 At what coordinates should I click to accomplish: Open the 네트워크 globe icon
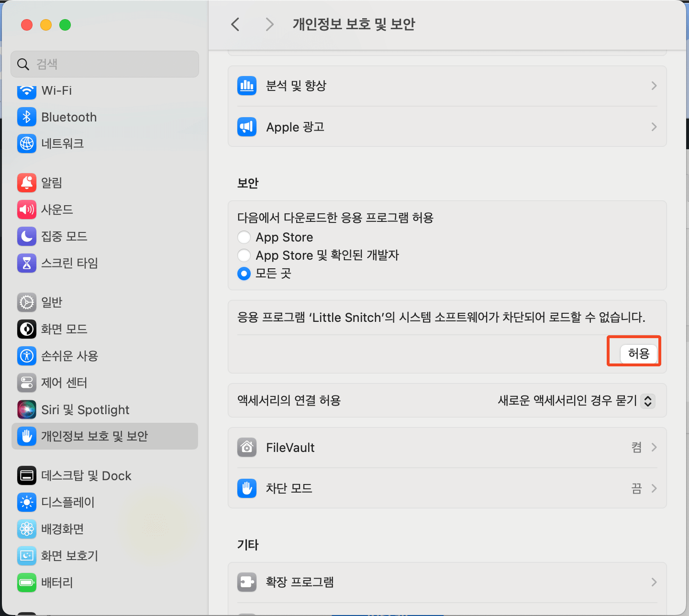click(27, 143)
